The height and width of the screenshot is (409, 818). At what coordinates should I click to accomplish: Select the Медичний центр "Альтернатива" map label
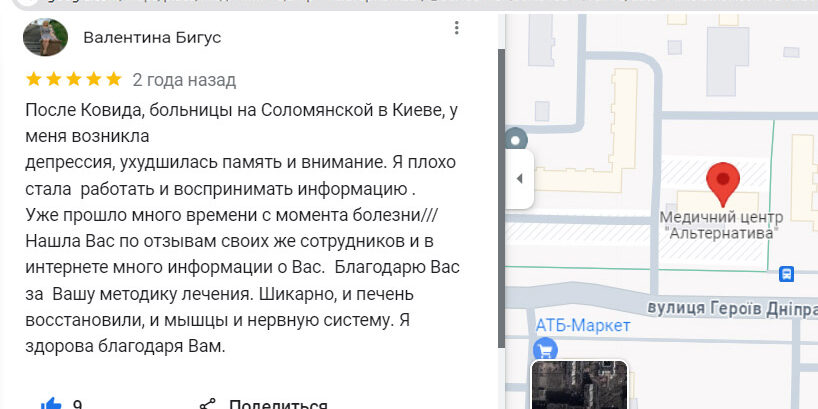719,225
